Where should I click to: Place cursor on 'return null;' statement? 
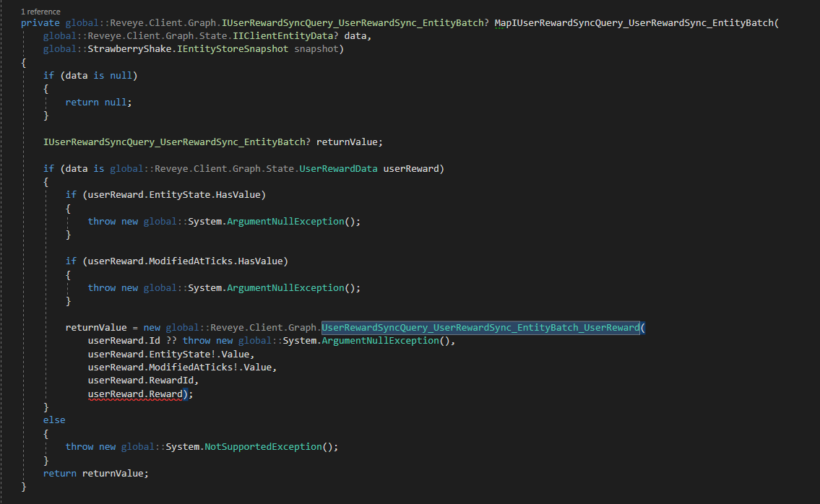[x=99, y=103]
